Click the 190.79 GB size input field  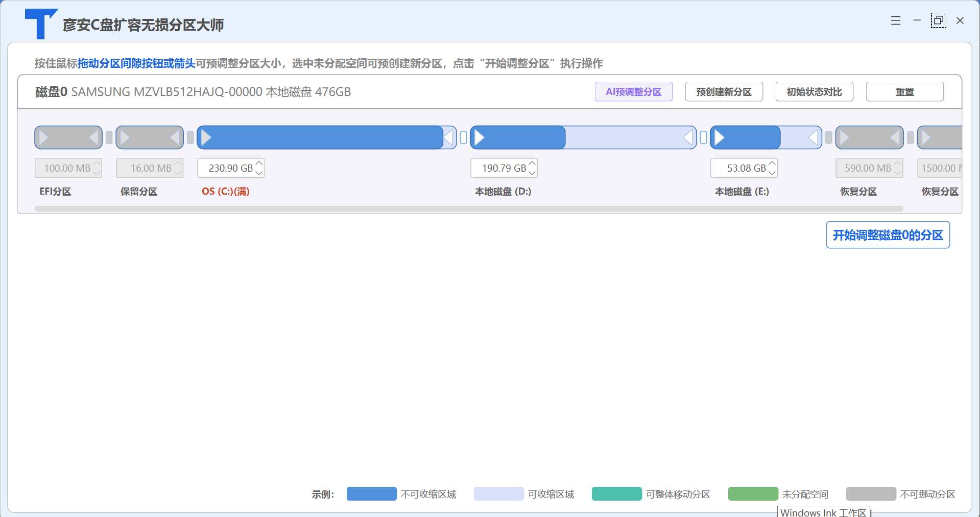click(504, 168)
